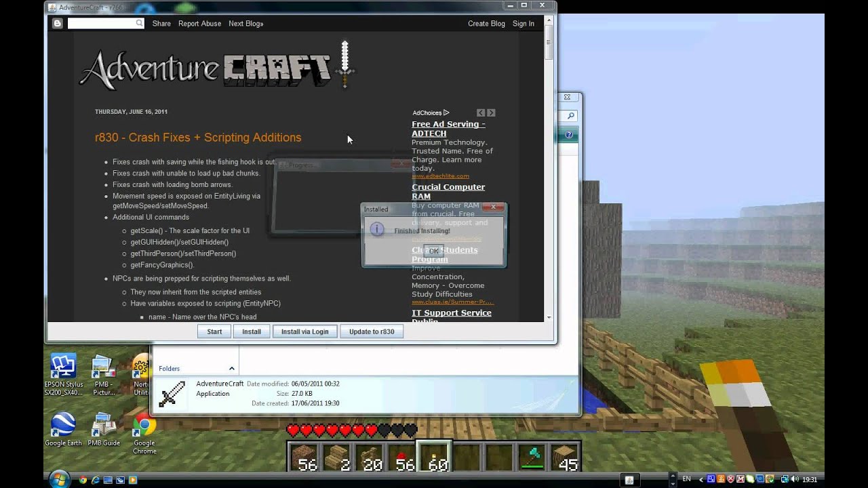868x488 pixels.
Task: Click the previous ad arrow beside AdChoices
Action: pos(481,113)
